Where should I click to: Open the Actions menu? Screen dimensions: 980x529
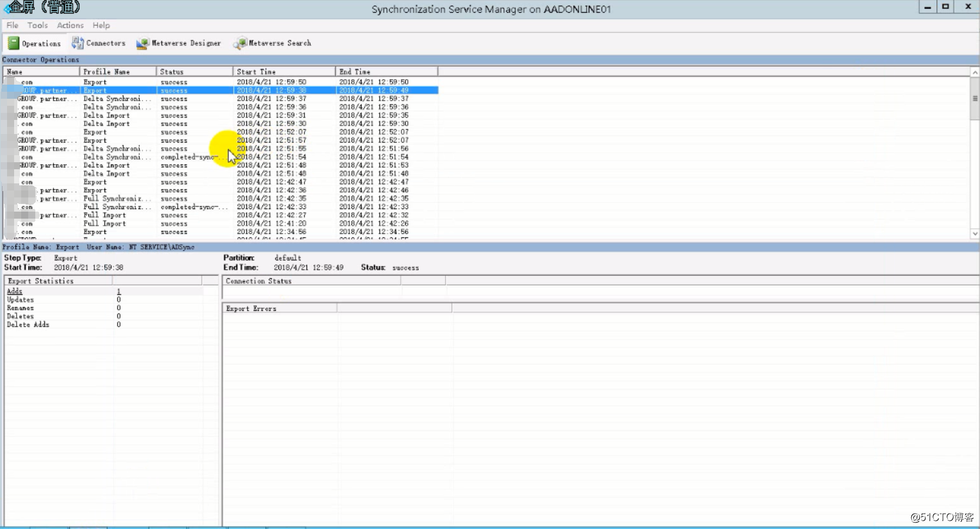tap(70, 25)
